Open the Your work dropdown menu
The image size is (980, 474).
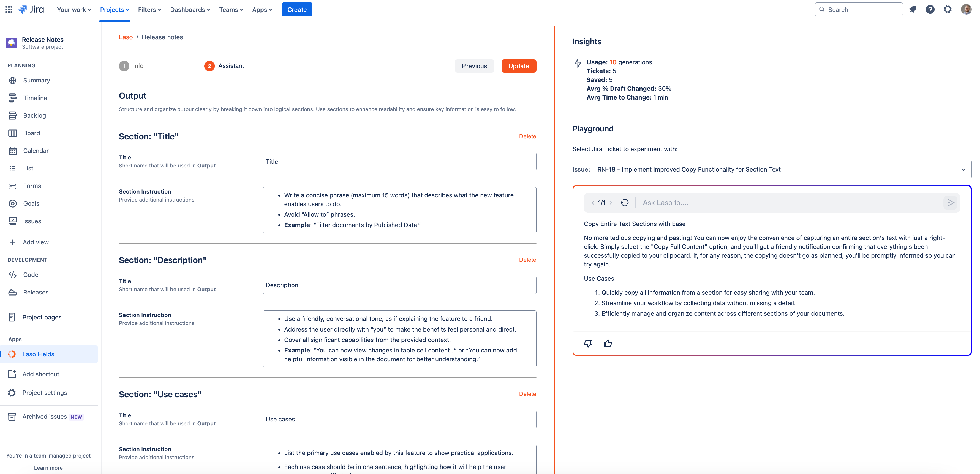[74, 10]
